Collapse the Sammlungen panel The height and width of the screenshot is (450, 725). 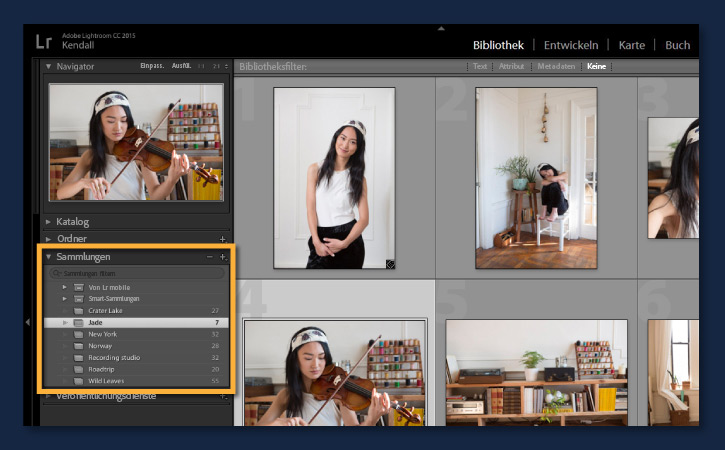[x=48, y=257]
